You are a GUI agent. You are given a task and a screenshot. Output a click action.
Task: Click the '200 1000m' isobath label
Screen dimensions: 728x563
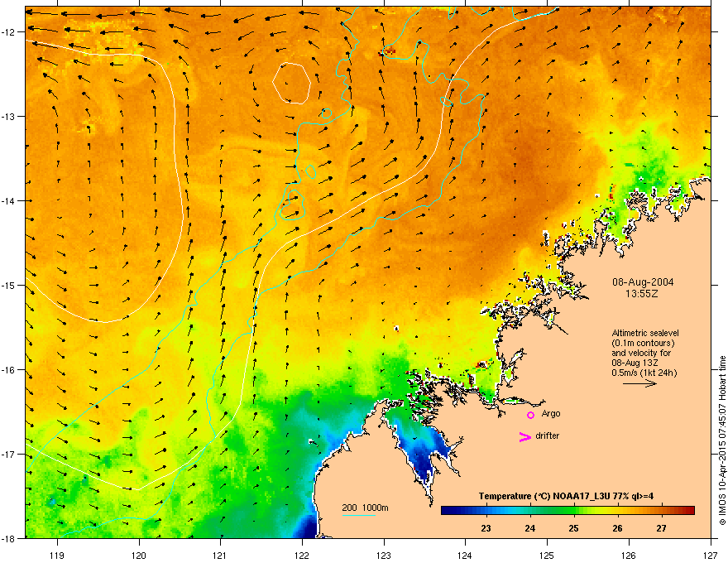pyautogui.click(x=365, y=508)
